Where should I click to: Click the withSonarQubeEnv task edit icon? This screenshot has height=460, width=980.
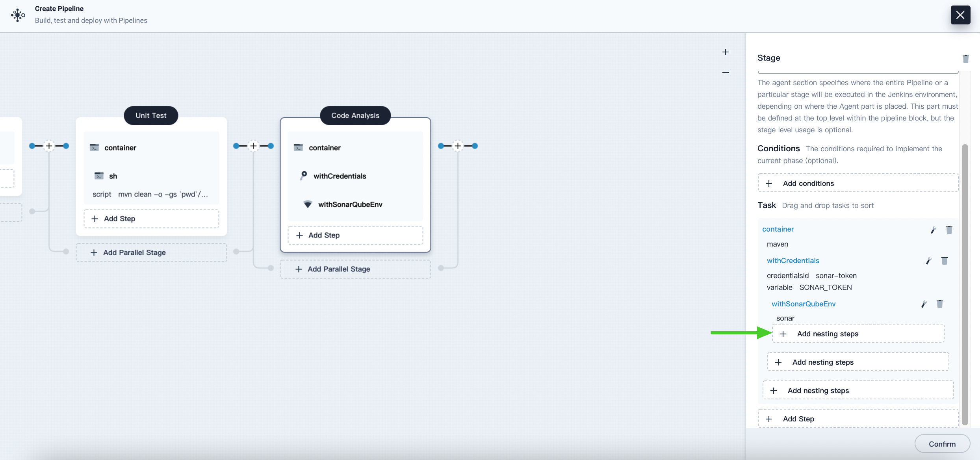coord(924,304)
